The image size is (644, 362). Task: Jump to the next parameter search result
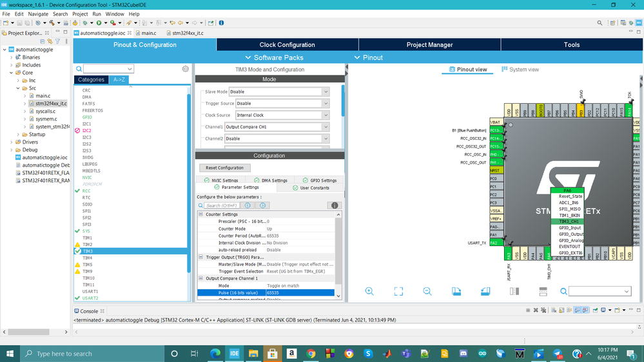[x=263, y=205]
